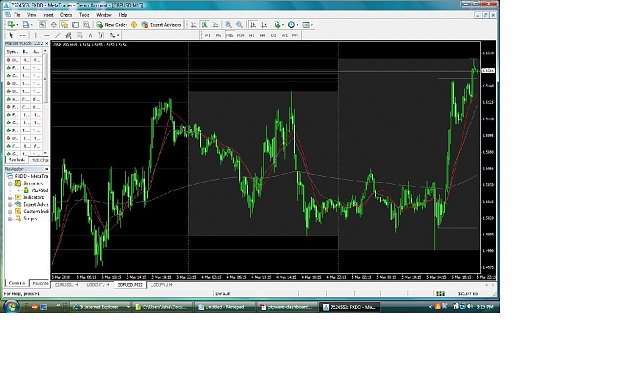Click the connection status bars icon

[x=440, y=293]
